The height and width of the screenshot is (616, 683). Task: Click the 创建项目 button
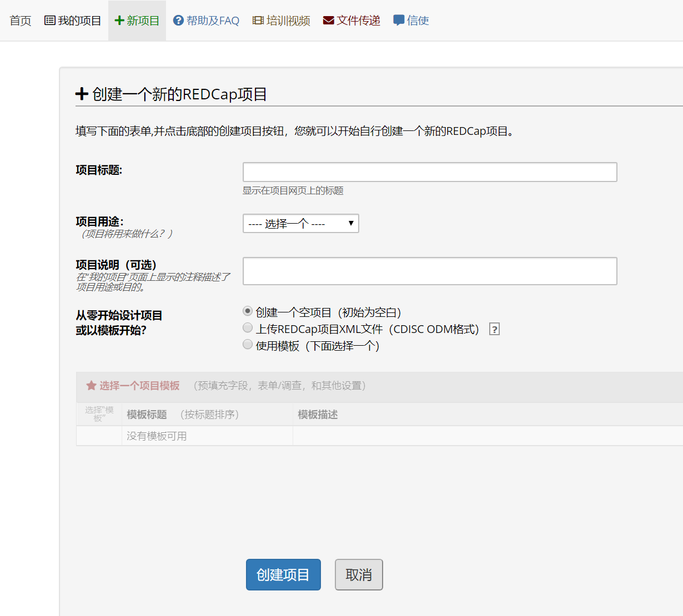283,574
